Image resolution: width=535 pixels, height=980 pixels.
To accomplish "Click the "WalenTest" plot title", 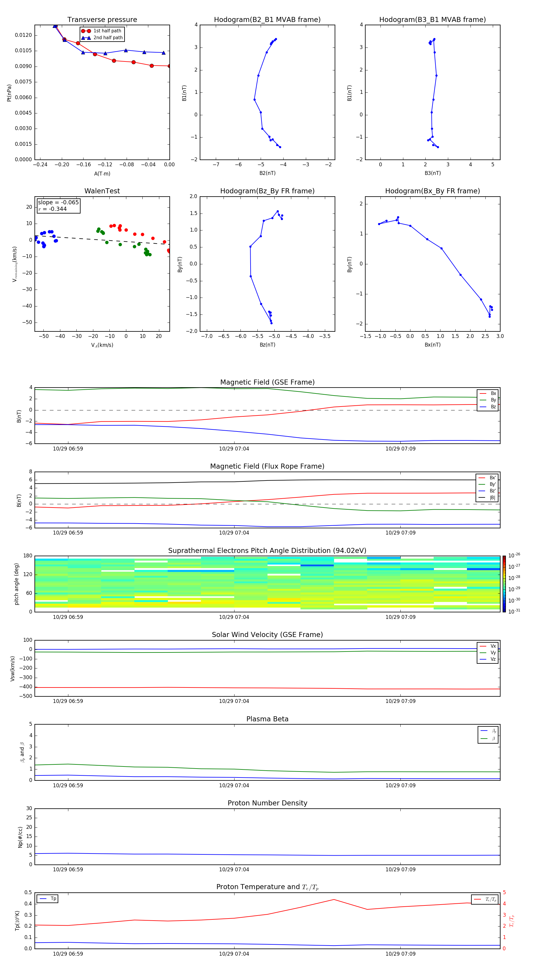I will pyautogui.click(x=102, y=191).
